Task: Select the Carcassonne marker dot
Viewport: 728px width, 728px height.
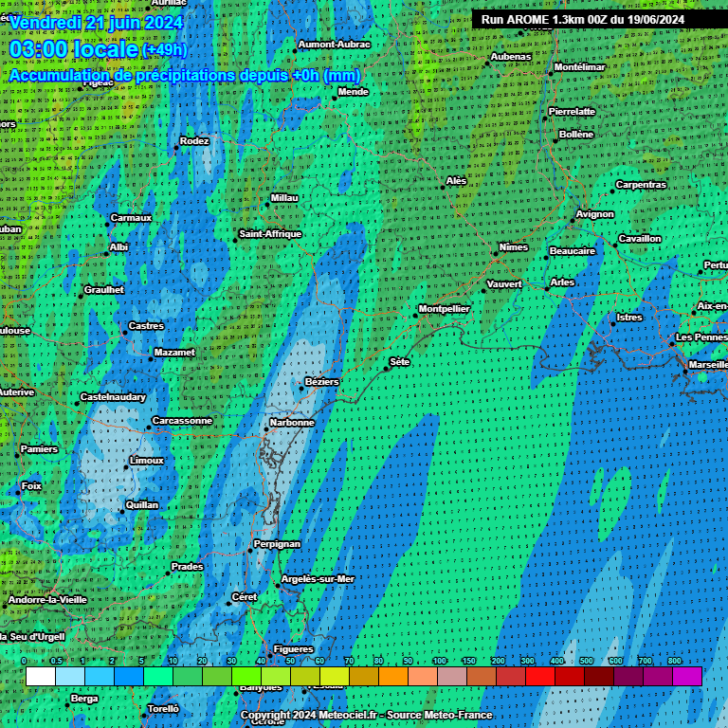Action: pos(148,428)
